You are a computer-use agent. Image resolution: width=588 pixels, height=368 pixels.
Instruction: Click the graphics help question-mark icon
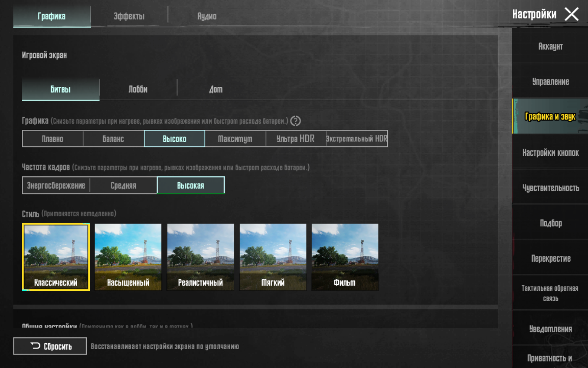(295, 121)
